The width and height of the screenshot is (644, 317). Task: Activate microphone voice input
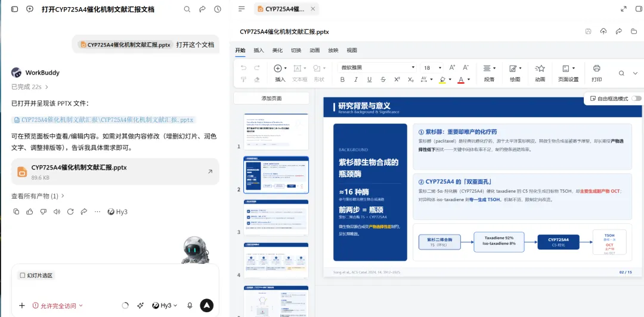(190, 306)
